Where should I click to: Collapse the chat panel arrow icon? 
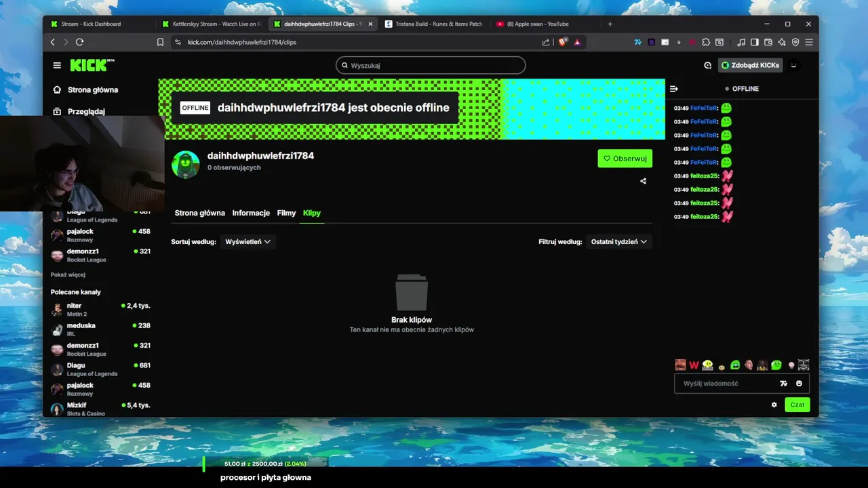(x=673, y=89)
